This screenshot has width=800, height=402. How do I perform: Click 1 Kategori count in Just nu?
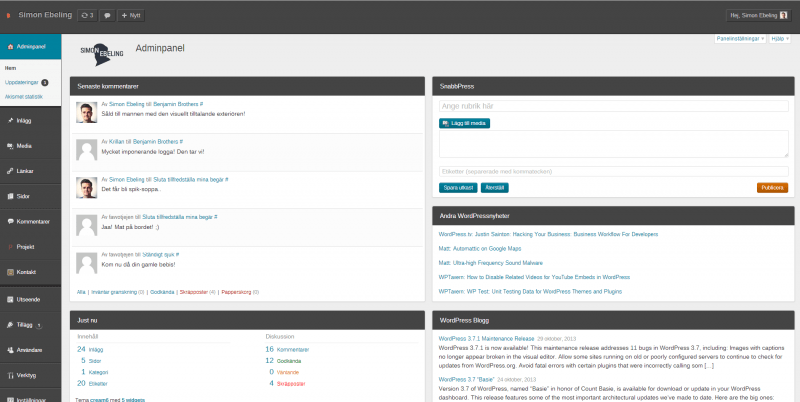pyautogui.click(x=95, y=372)
